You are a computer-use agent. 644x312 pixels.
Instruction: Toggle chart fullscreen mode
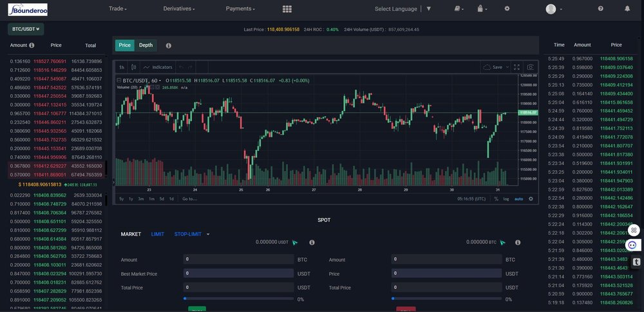pyautogui.click(x=516, y=67)
